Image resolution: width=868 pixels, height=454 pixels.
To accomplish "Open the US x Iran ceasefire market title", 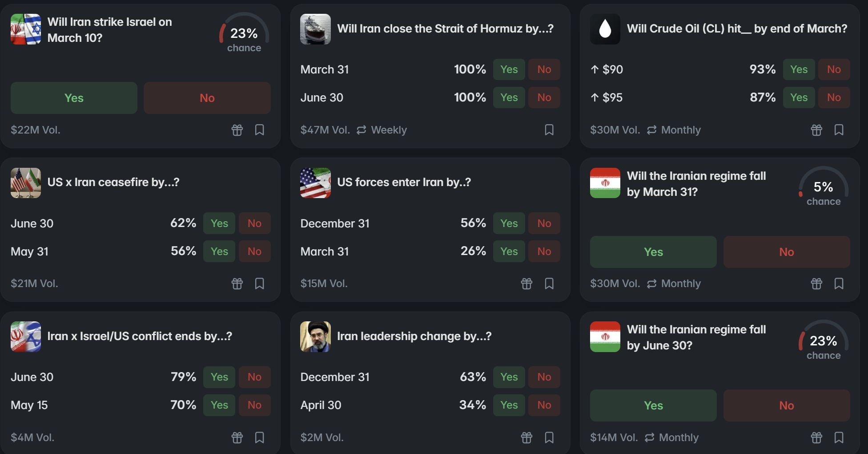I will click(113, 182).
